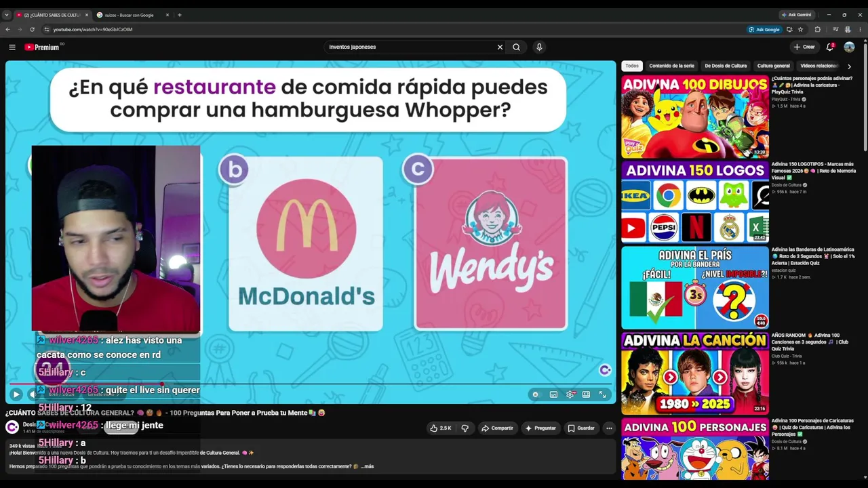868x488 pixels.
Task: Bookmark this page using the star icon
Action: [800, 29]
